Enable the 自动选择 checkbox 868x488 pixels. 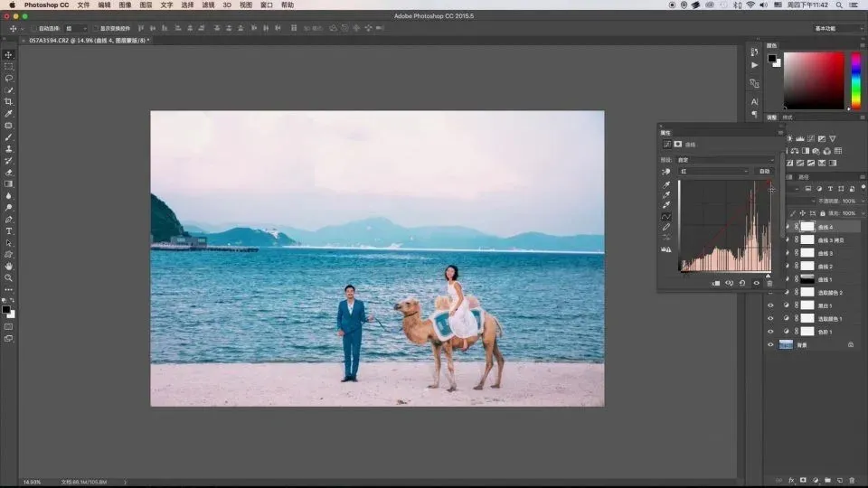[33, 28]
